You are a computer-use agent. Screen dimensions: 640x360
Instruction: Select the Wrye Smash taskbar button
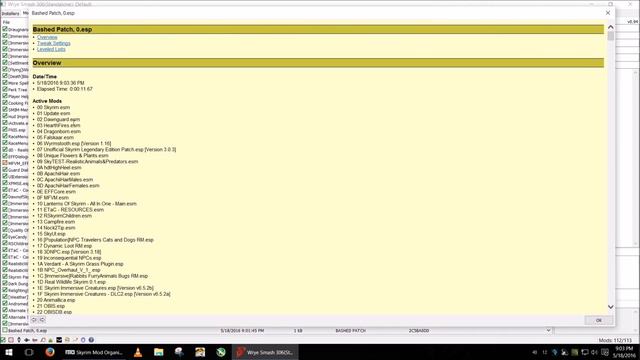point(265,352)
